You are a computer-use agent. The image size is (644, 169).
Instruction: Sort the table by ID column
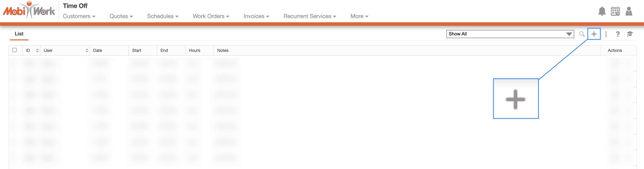click(37, 50)
